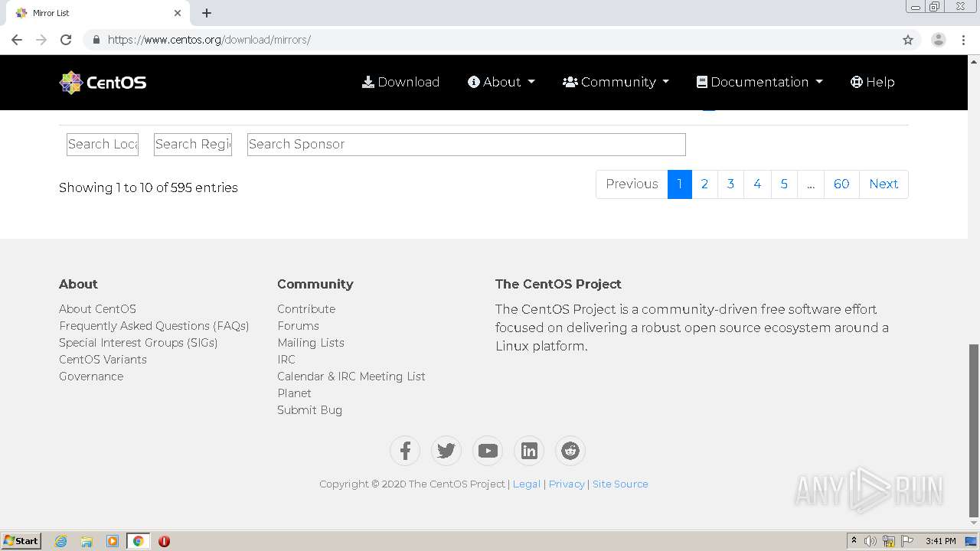The height and width of the screenshot is (551, 980).
Task: Expand the Documentation dropdown menu
Action: pyautogui.click(x=759, y=82)
